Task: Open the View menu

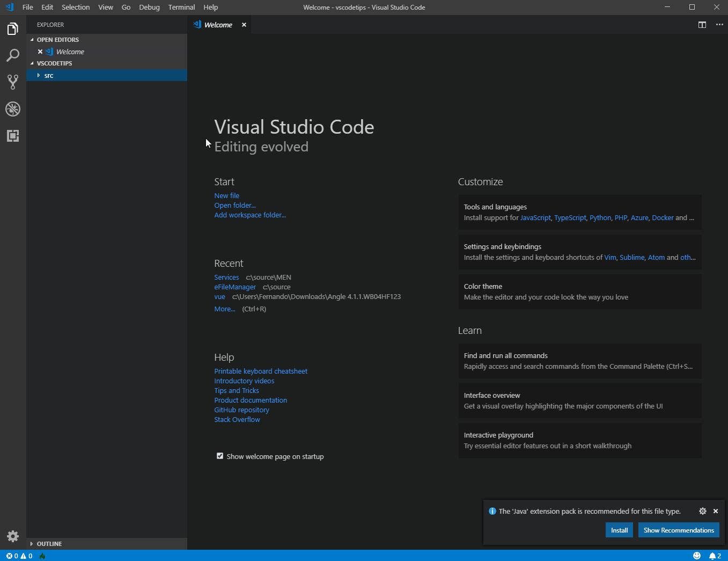Action: coord(106,7)
